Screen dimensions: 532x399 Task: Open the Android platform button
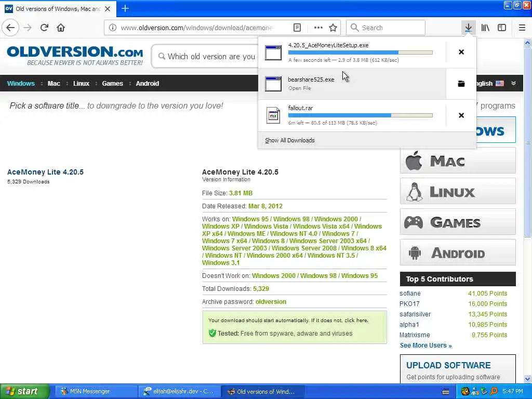(x=458, y=252)
